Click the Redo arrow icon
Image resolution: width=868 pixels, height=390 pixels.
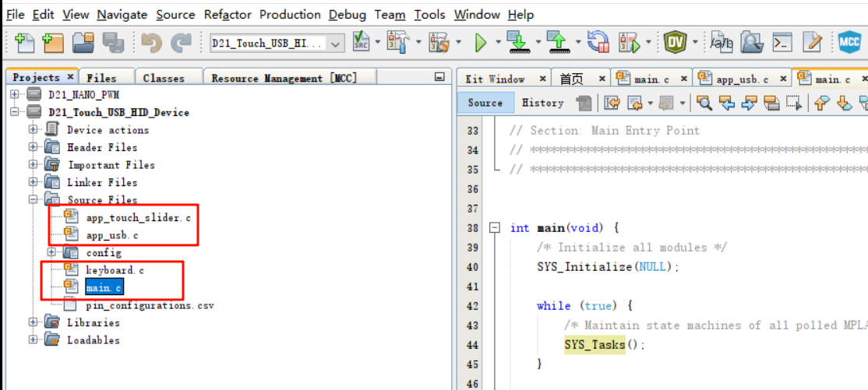(180, 43)
